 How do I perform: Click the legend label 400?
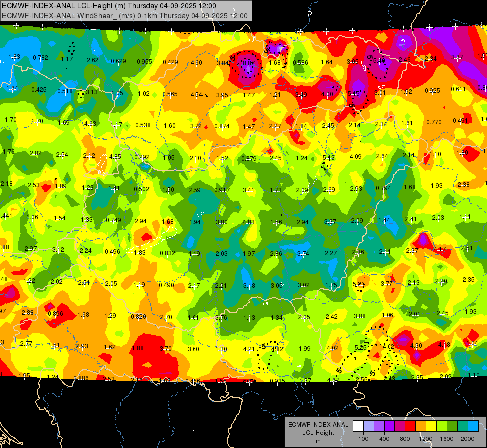tap(384, 439)
